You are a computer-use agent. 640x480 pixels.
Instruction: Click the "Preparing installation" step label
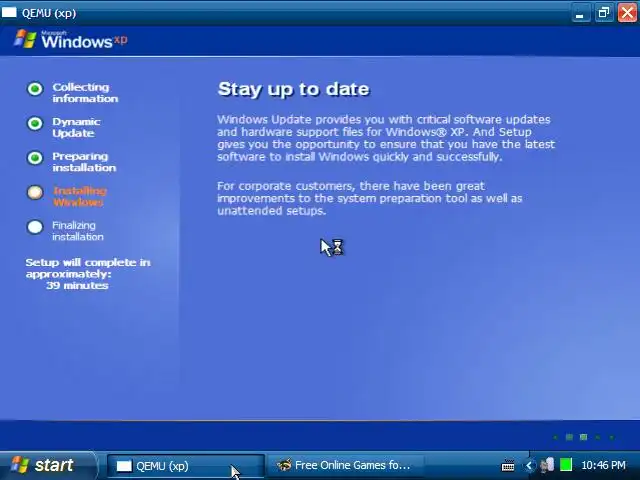(84, 162)
